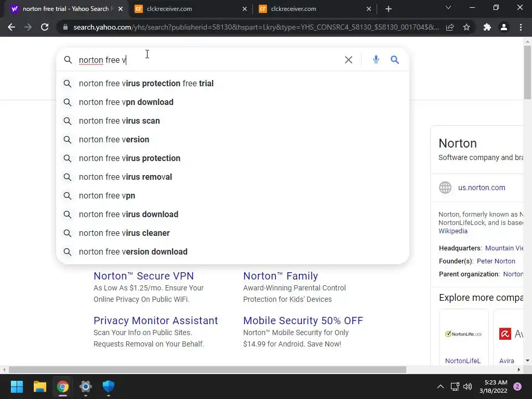The width and height of the screenshot is (532, 399).
Task: Open the Windows Start menu
Action: (17, 387)
